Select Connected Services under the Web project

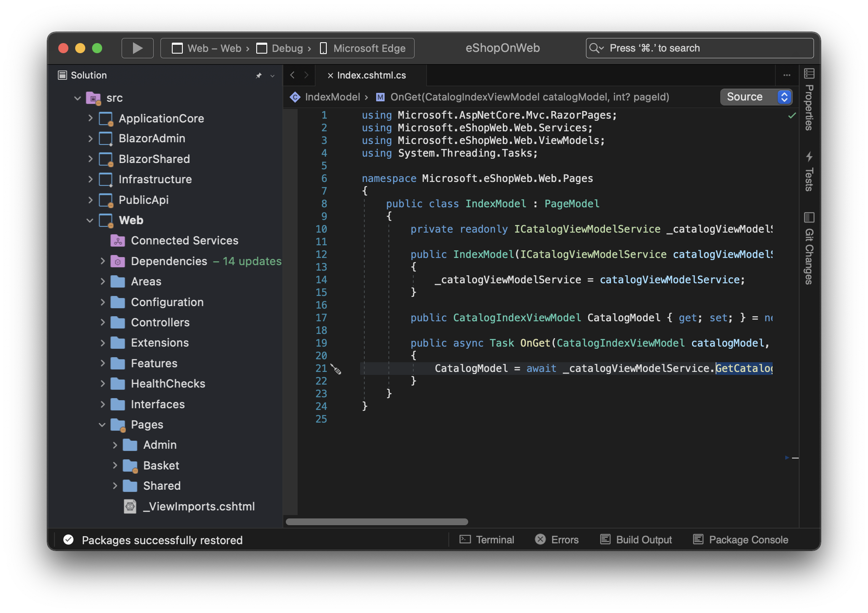tap(184, 240)
